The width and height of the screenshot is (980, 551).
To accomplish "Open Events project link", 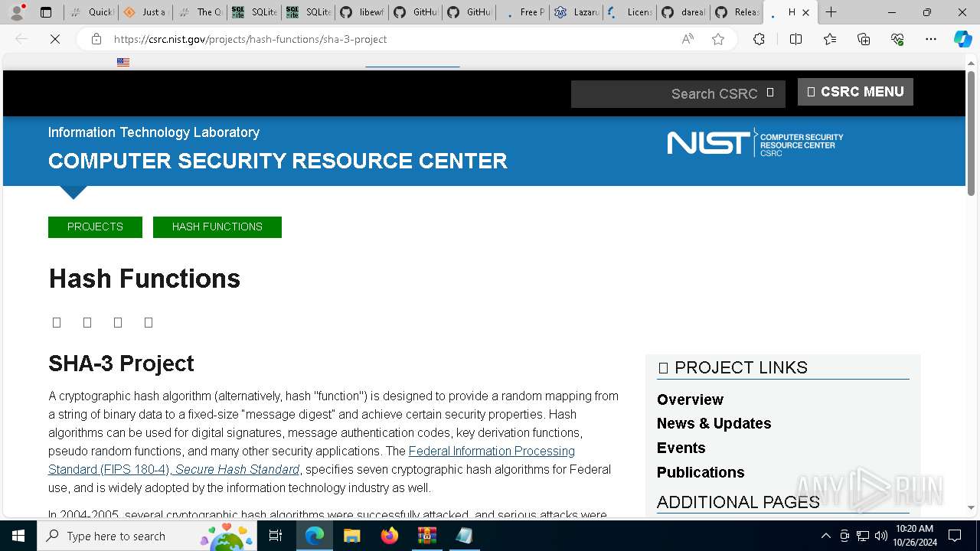I will (x=681, y=448).
